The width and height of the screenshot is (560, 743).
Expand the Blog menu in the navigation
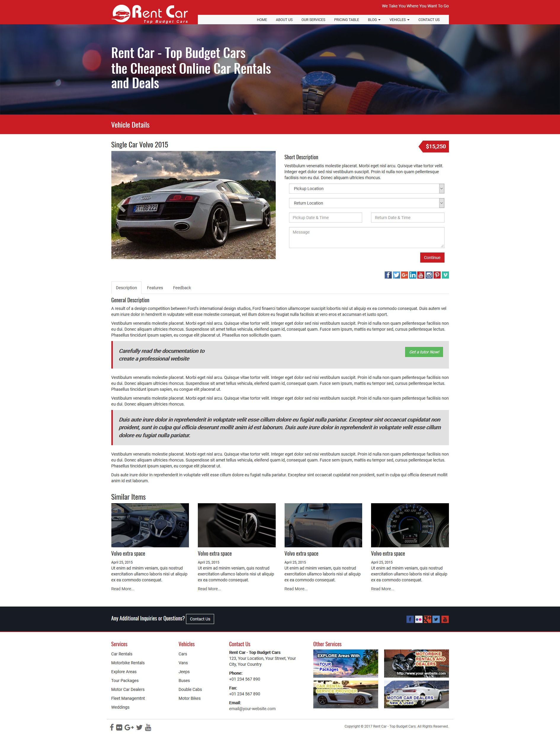click(374, 20)
